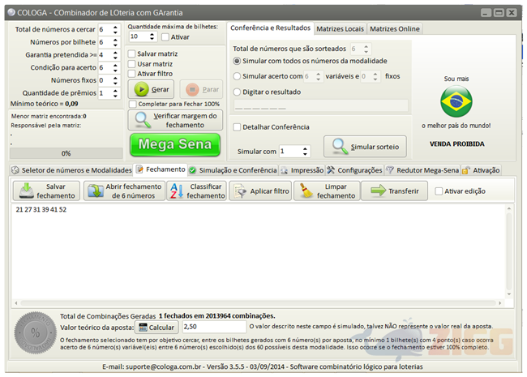Image resolution: width=527 pixels, height=377 pixels.
Task: Switch to Conferência e Resultados tab
Action: (x=270, y=28)
